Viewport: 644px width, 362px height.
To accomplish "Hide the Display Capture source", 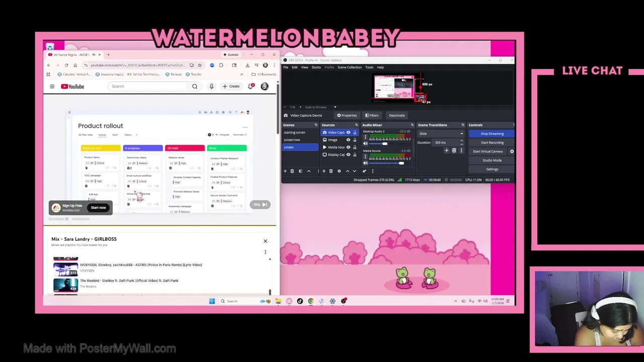I will coord(348,155).
